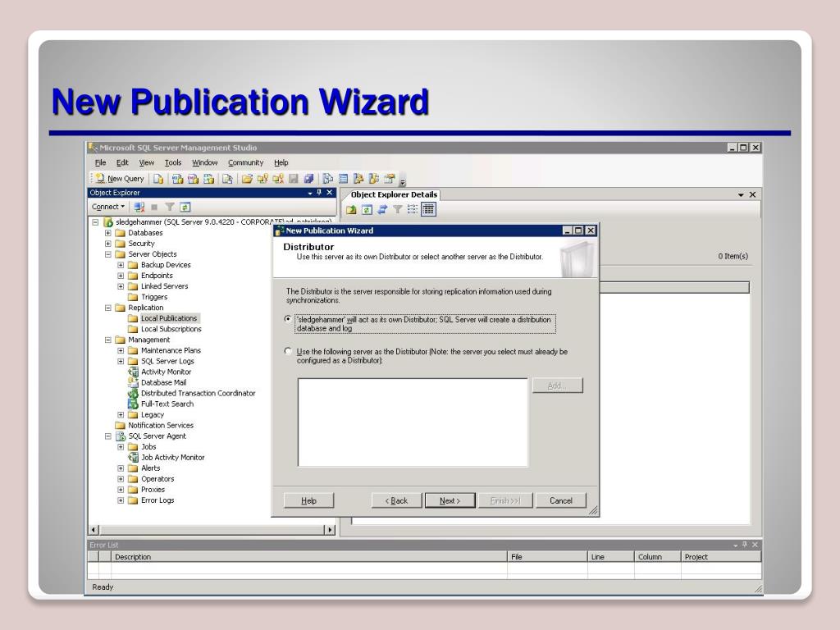Click the Add button beside server list
Screen dimensions: 840x630
(558, 386)
